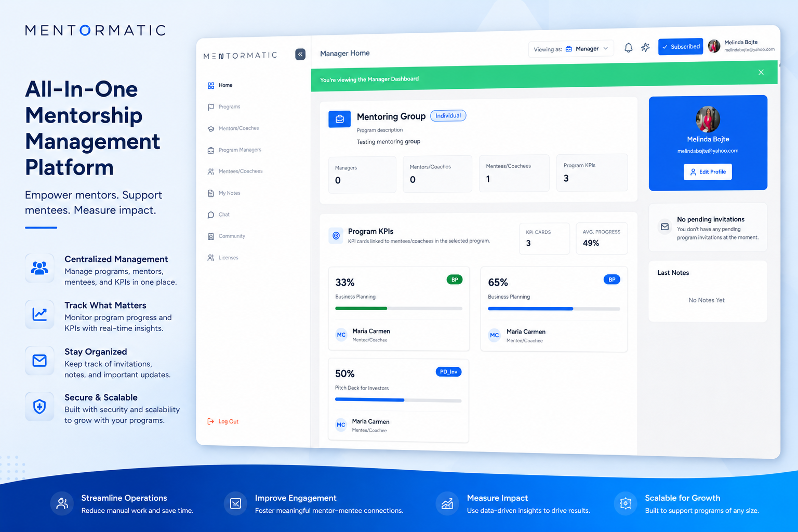Open the Mentees/Coachees count card
This screenshot has height=532, width=798.
514,174
